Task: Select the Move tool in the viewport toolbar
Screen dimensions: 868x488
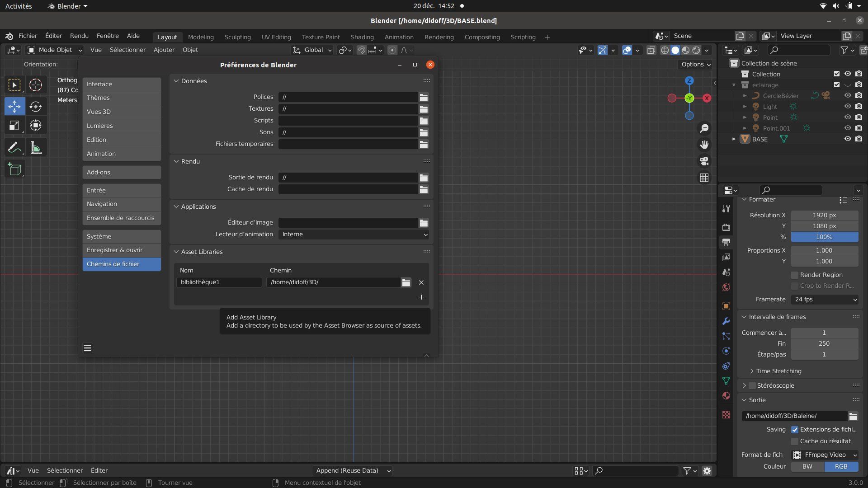Action: point(14,107)
